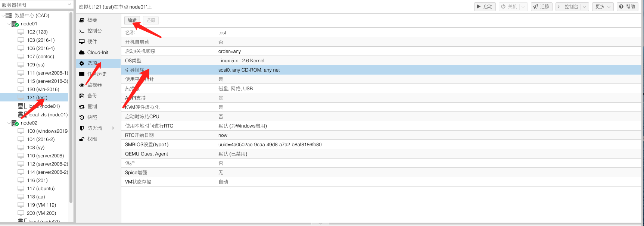Click the unlock icon of 权限

[82, 139]
